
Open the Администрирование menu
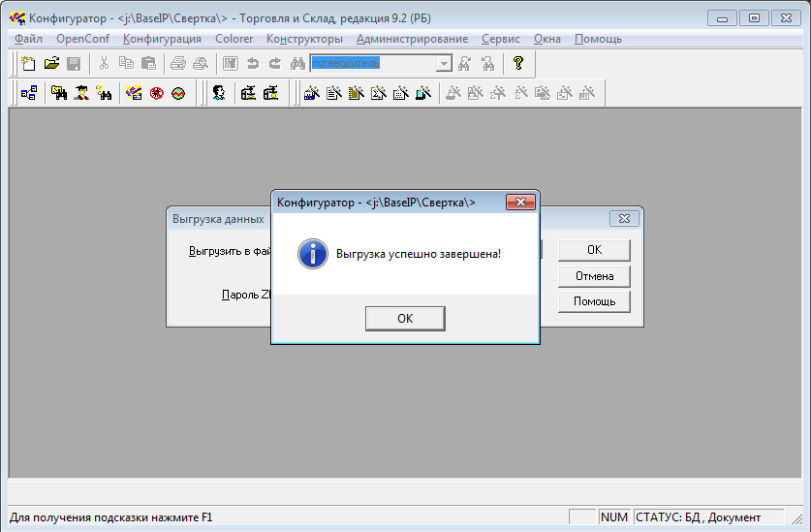click(x=412, y=39)
